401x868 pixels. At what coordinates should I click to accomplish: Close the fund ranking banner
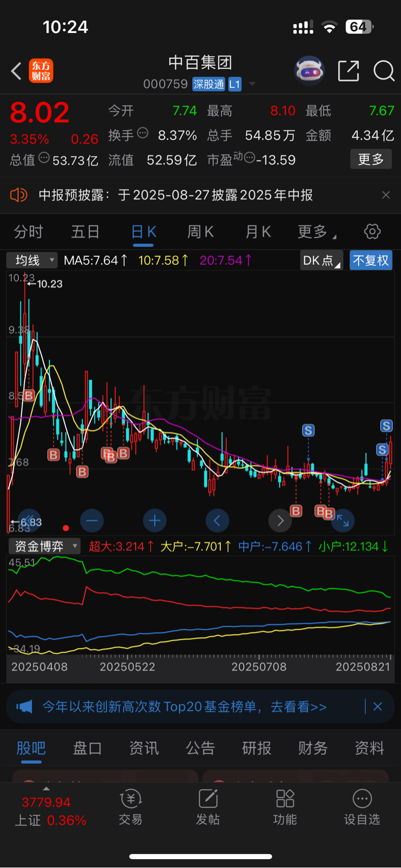click(x=378, y=707)
